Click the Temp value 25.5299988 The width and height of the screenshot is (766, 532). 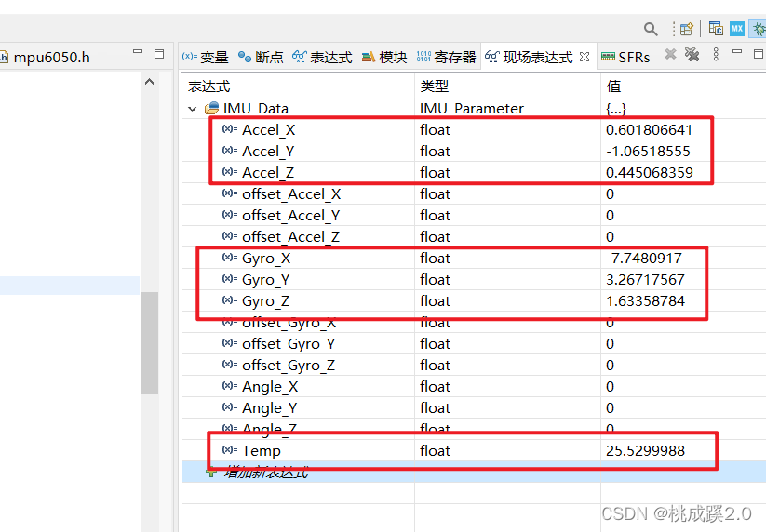coord(645,450)
